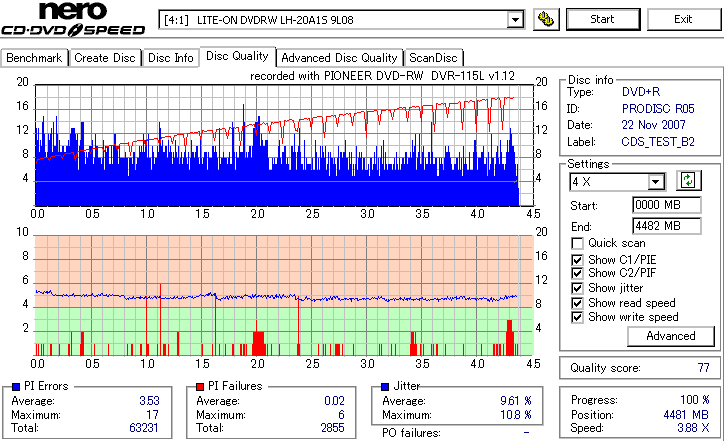
Task: Click the Progress 100 % value
Action: [695, 400]
